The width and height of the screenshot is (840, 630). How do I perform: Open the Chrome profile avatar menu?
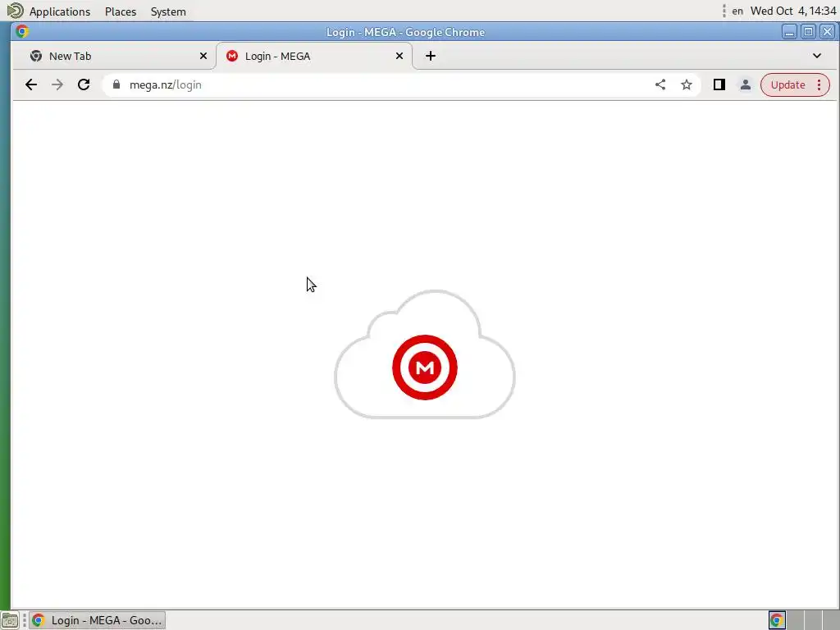point(745,84)
